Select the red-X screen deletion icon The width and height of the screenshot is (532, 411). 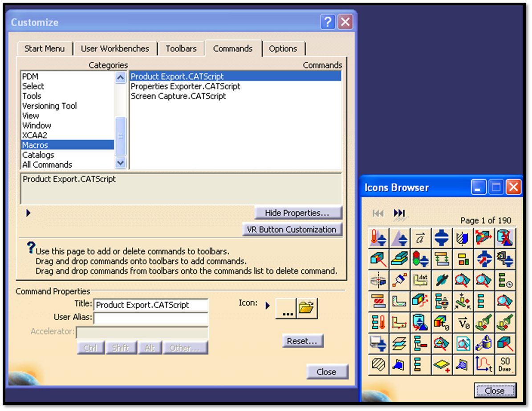tap(505, 237)
